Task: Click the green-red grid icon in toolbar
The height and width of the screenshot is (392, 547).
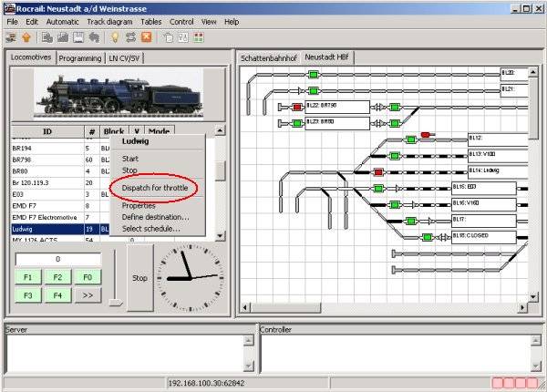Action: pos(200,37)
